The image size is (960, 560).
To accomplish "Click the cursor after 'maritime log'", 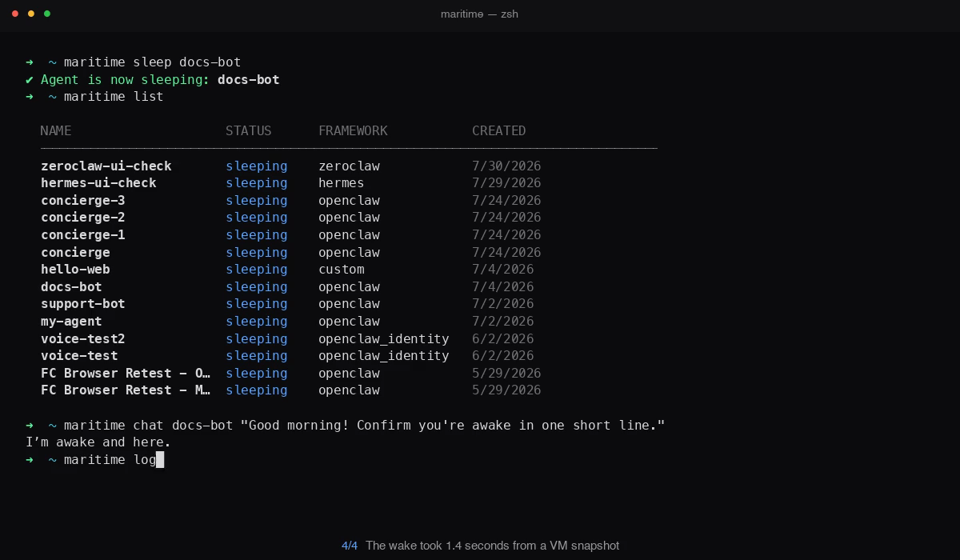I will (x=160, y=459).
